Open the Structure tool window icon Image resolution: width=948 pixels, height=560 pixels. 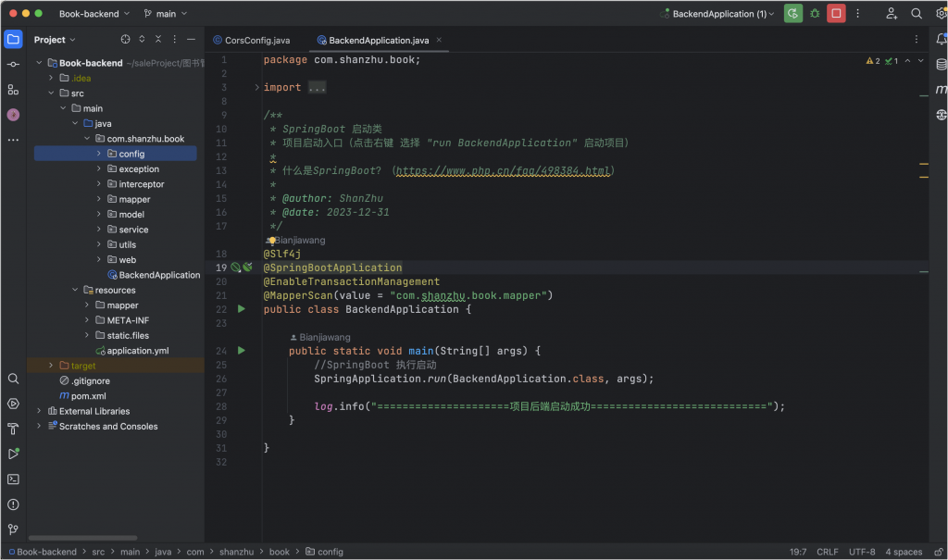click(x=13, y=90)
